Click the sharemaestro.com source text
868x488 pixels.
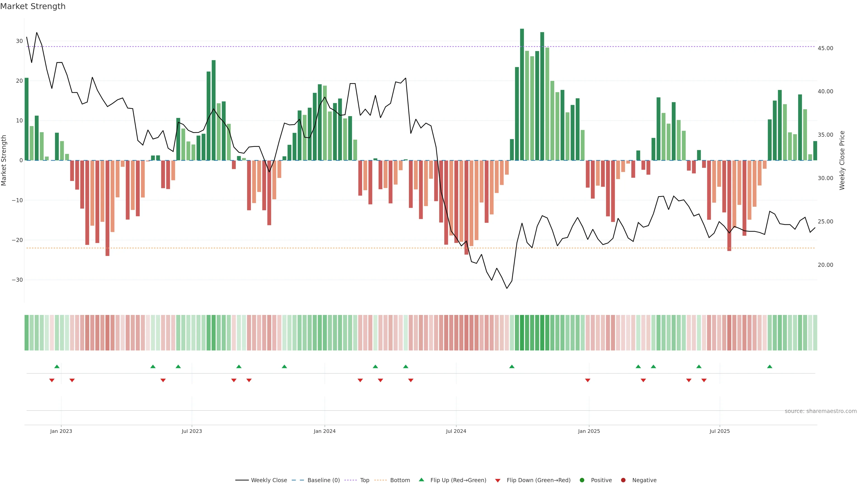click(821, 411)
